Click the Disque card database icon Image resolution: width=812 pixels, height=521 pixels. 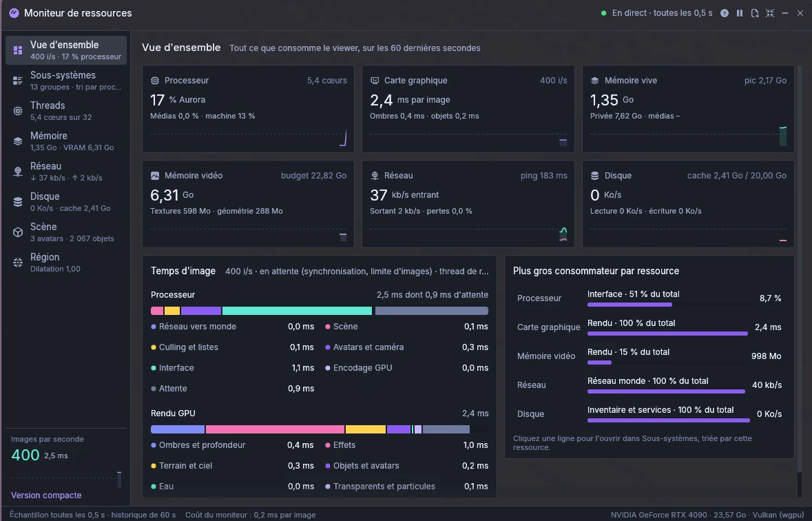594,176
